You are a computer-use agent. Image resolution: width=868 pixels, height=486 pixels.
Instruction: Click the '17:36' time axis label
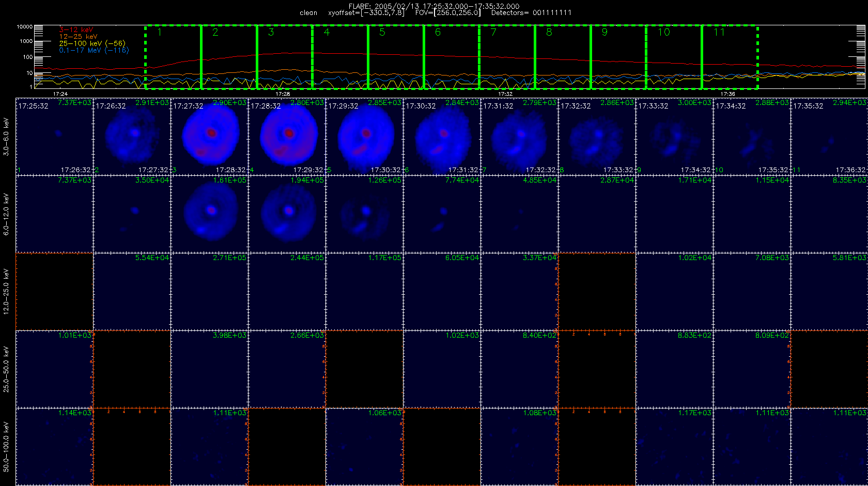[x=727, y=94]
